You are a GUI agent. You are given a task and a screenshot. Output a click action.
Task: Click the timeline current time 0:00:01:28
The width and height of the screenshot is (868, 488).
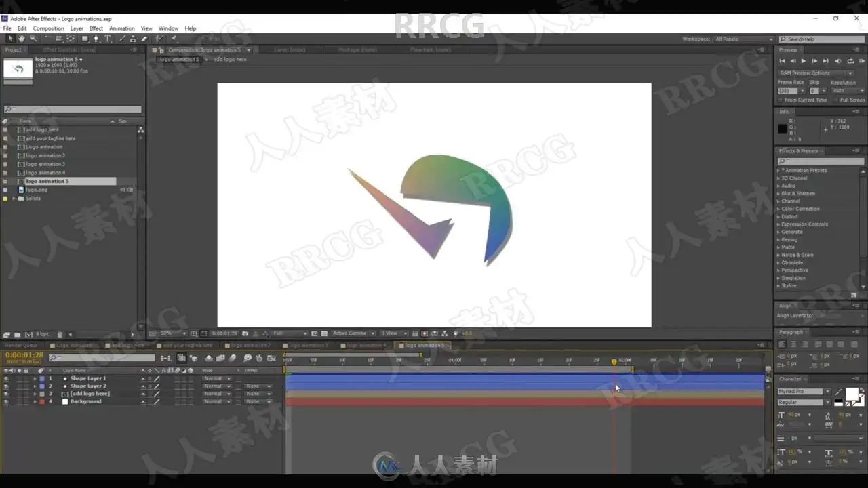click(24, 354)
